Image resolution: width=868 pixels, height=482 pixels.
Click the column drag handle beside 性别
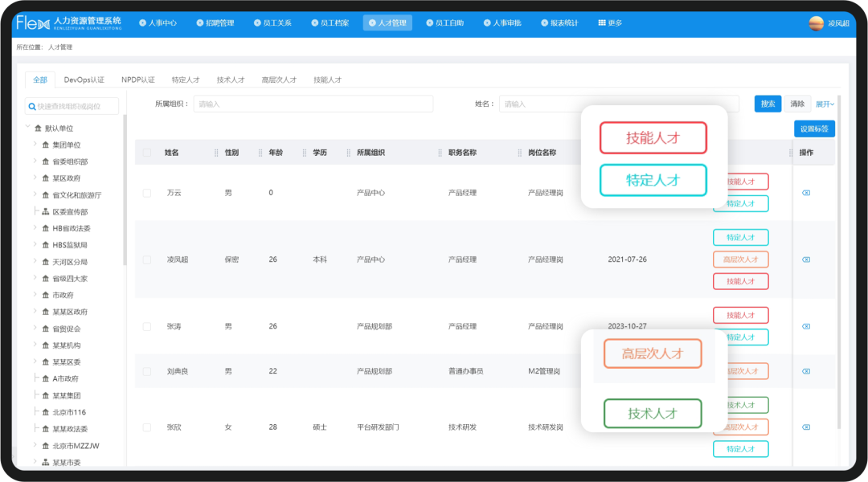[x=216, y=153]
